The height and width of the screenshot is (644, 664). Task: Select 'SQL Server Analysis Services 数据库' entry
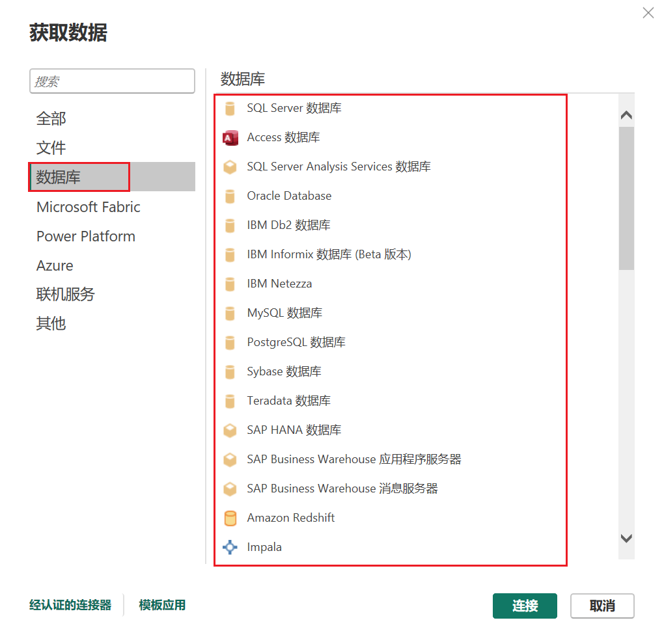pos(339,167)
